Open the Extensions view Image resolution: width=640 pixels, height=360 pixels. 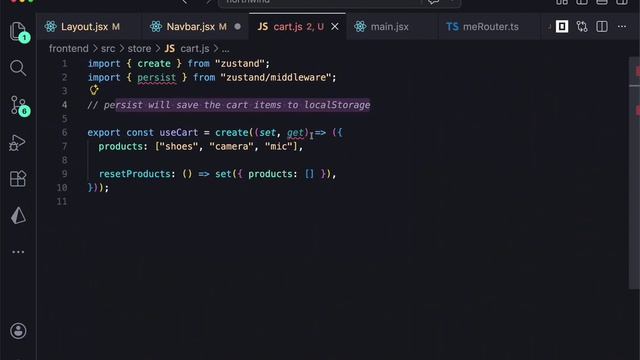[x=18, y=178]
